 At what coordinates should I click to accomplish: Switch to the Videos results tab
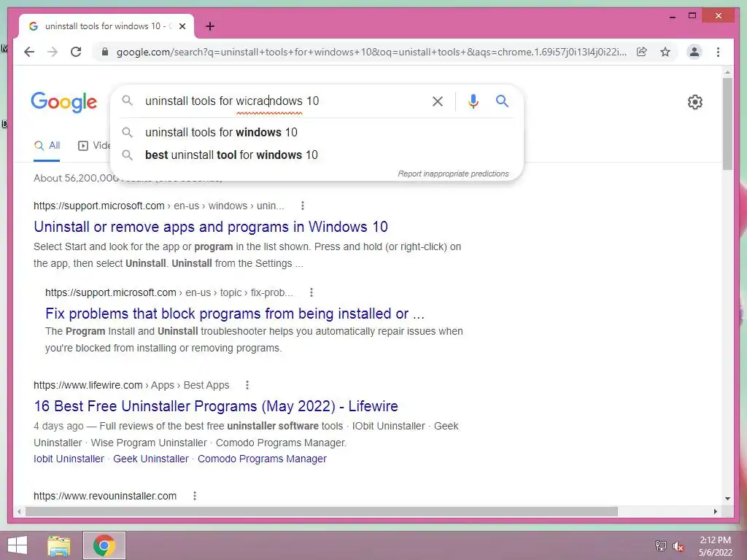pos(94,146)
